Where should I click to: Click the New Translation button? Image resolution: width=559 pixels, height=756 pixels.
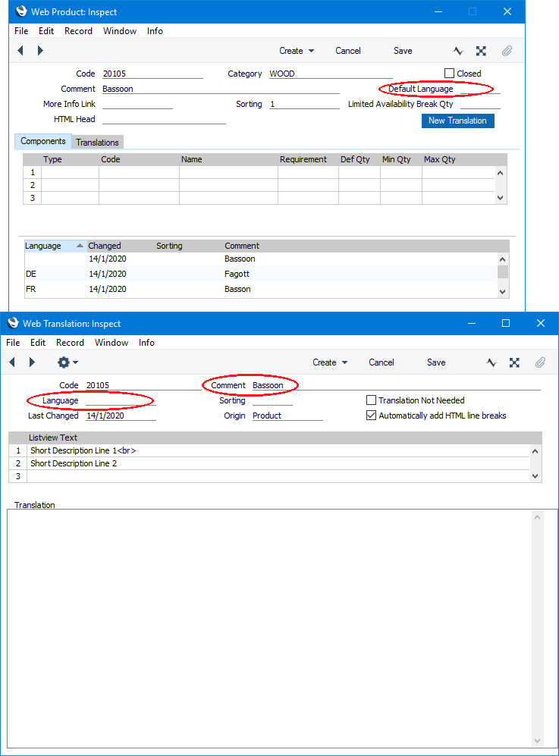457,121
